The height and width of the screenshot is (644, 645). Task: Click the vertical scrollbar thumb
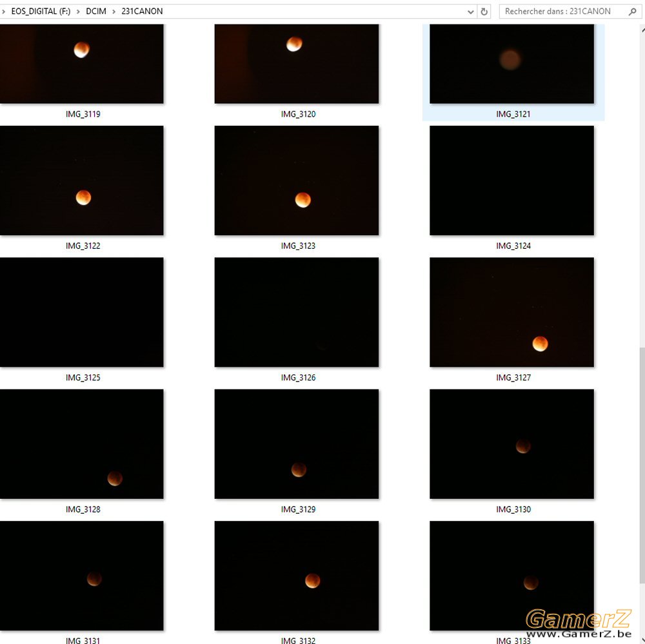tap(642, 465)
